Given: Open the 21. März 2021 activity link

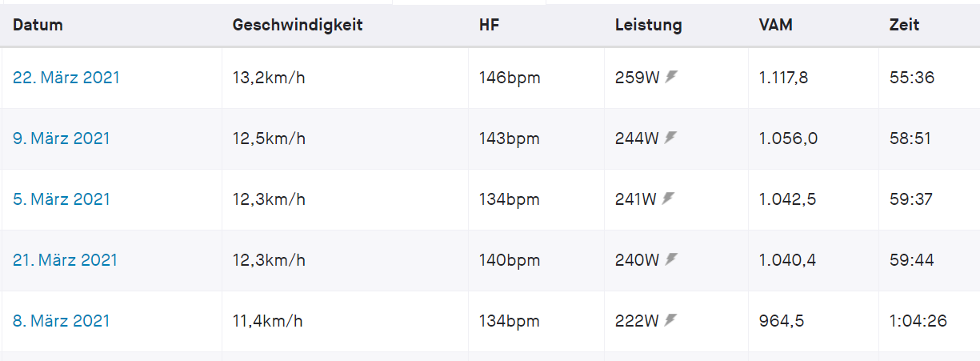Looking at the screenshot, I should [66, 260].
